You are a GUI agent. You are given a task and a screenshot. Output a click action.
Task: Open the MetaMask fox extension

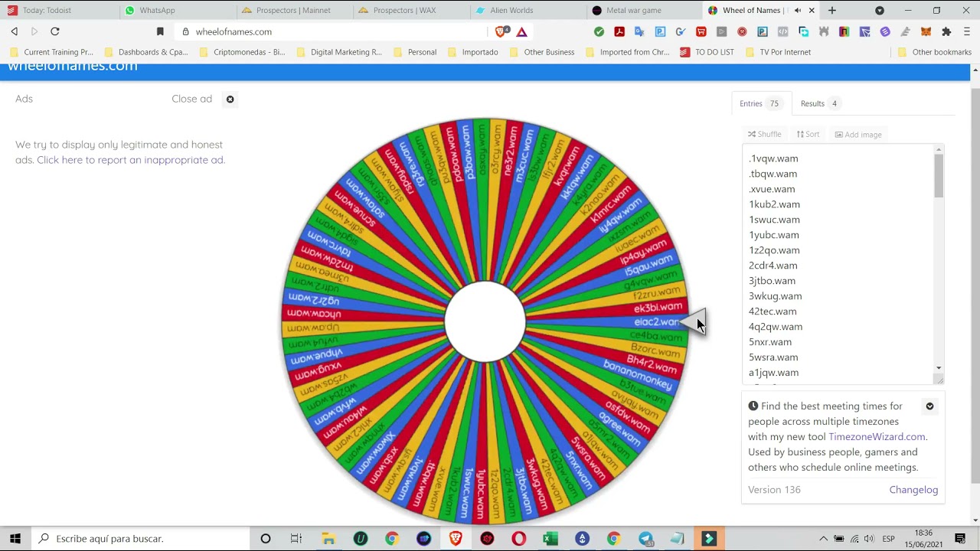[926, 31]
